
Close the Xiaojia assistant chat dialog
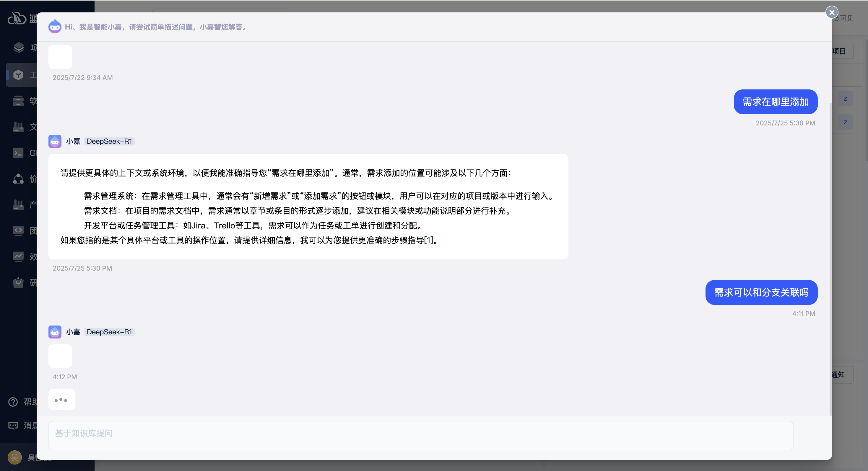tap(832, 12)
